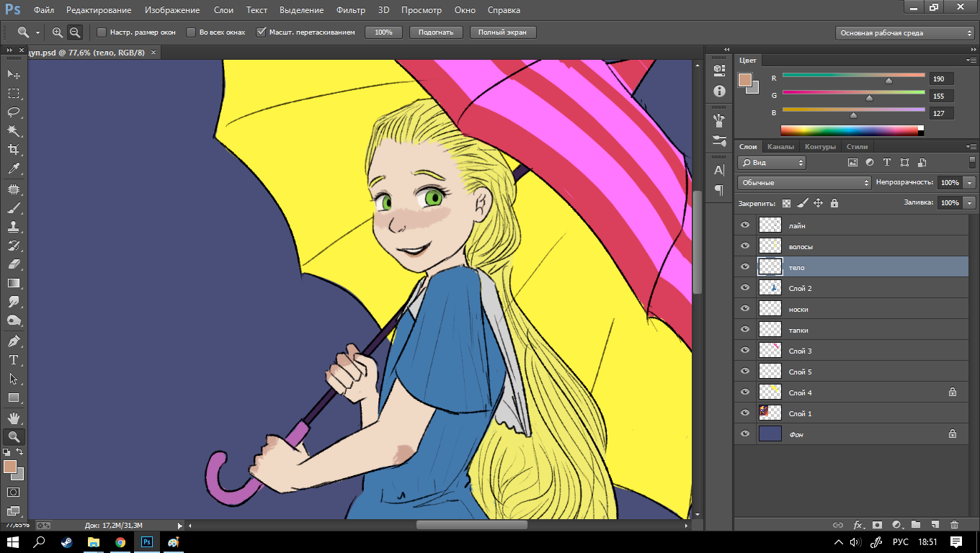The width and height of the screenshot is (980, 553).
Task: Hide the 'носки' layer
Action: click(745, 309)
